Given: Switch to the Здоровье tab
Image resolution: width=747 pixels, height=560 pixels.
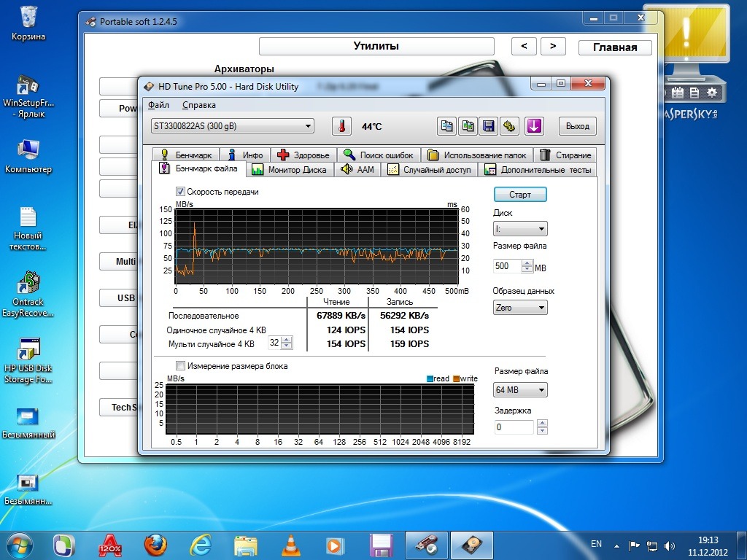Looking at the screenshot, I should 303,155.
